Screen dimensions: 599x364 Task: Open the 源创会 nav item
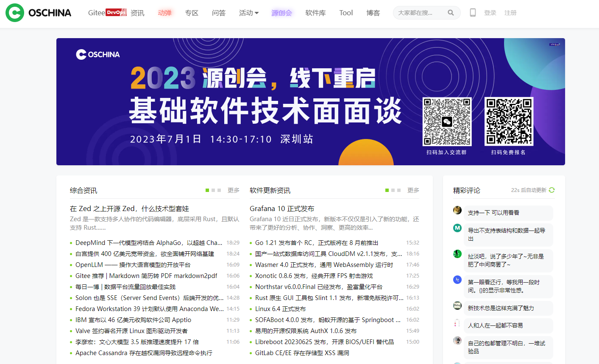pos(282,13)
